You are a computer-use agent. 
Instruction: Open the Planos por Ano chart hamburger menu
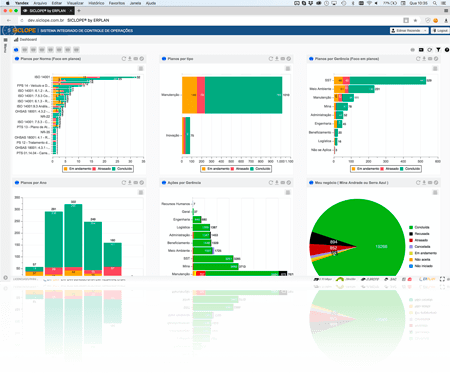tap(141, 193)
